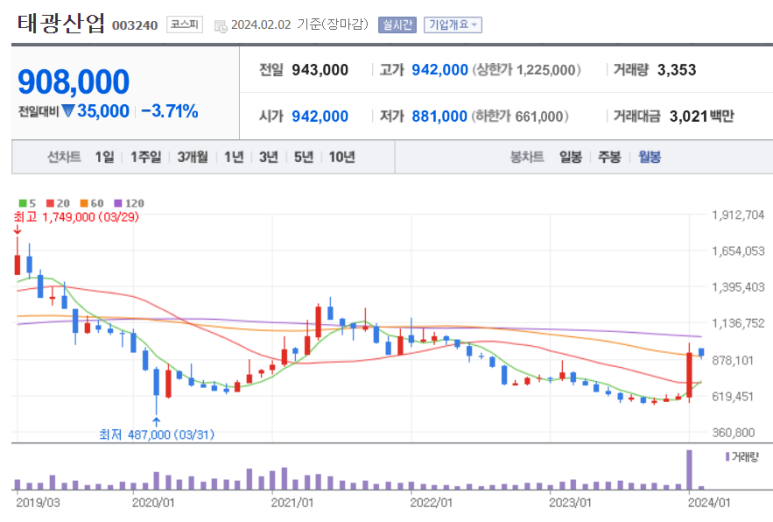Click the 고가 value 942,000
This screenshot has width=773, height=522.
[x=440, y=70]
